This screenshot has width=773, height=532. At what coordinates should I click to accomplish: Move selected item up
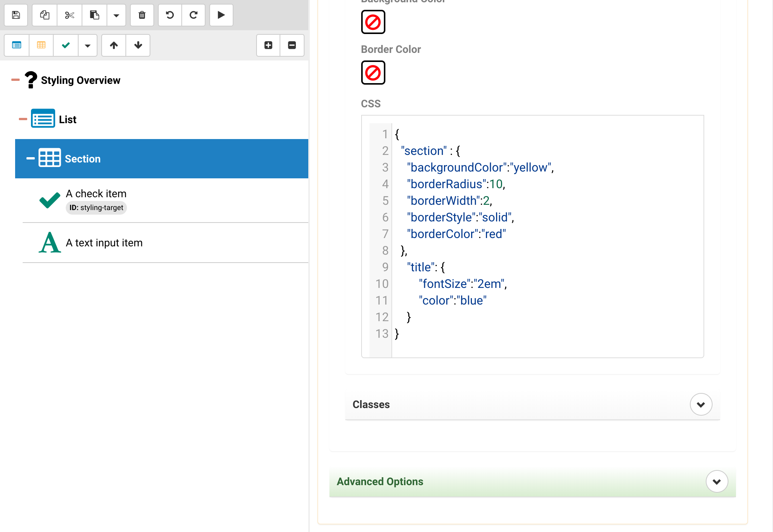tap(114, 45)
